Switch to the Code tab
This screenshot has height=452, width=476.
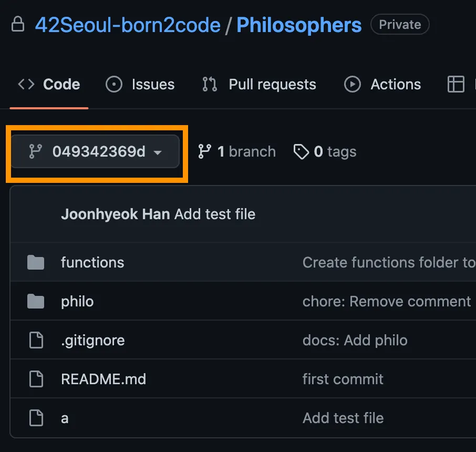(x=49, y=84)
